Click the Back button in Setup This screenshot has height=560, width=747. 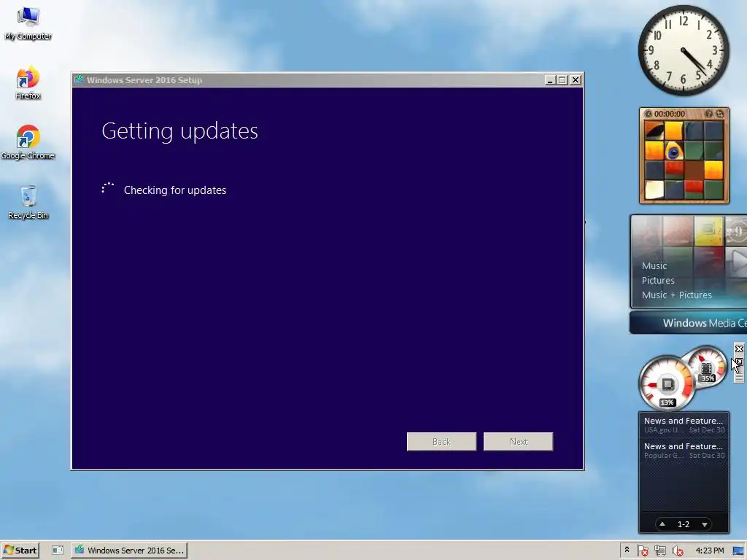click(x=441, y=441)
